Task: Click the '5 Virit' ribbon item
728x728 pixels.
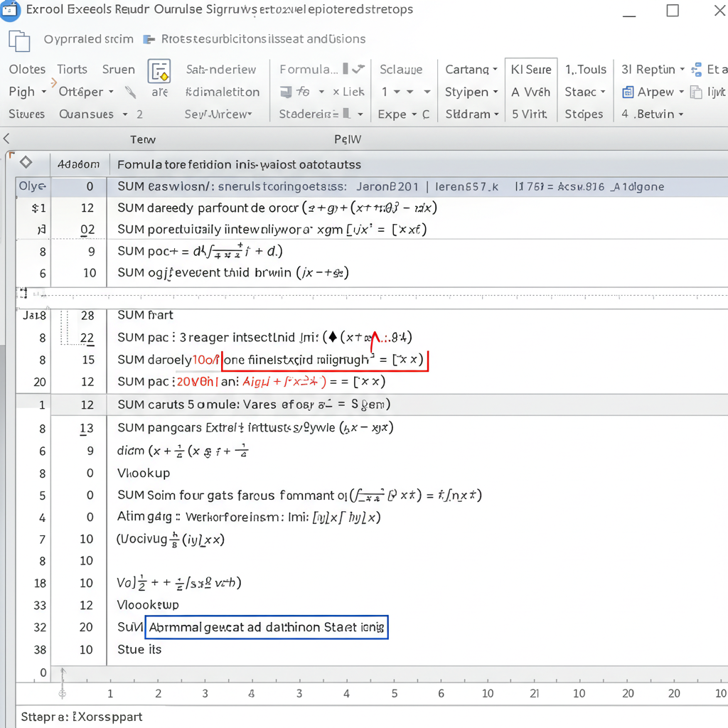Action: pyautogui.click(x=529, y=114)
